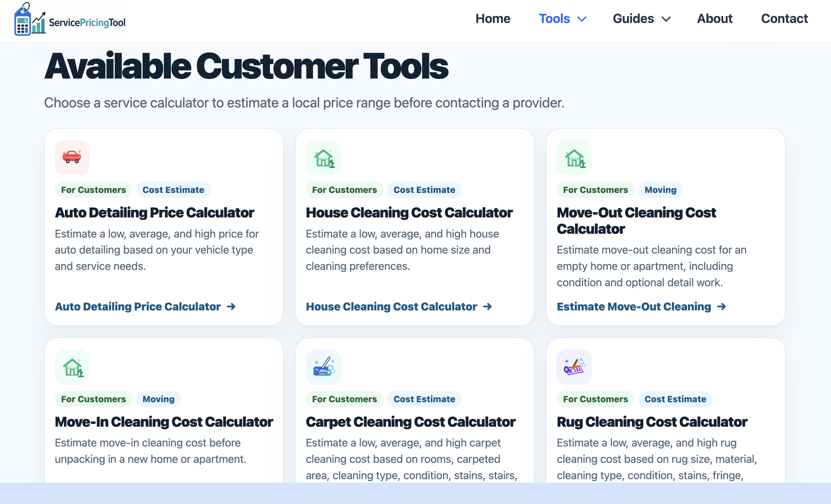The image size is (831, 504).
Task: Click arrow beside Estimate Move-Out Cleaning link
Action: (x=721, y=306)
